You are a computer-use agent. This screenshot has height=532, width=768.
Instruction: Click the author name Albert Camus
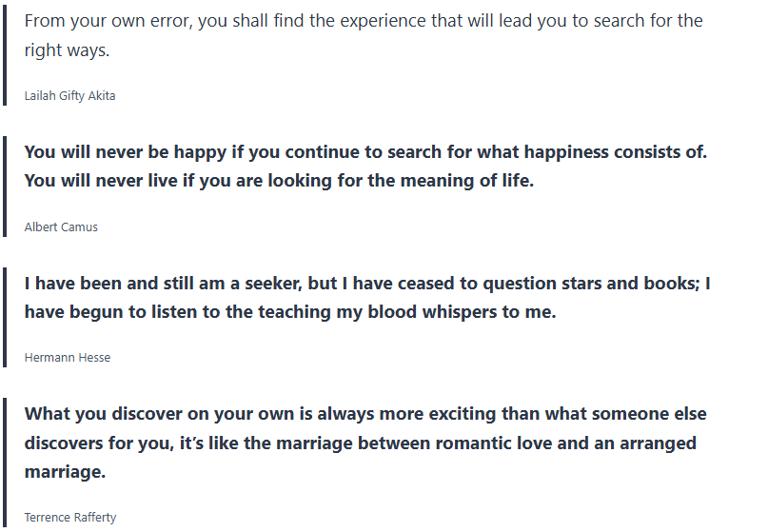pyautogui.click(x=61, y=227)
